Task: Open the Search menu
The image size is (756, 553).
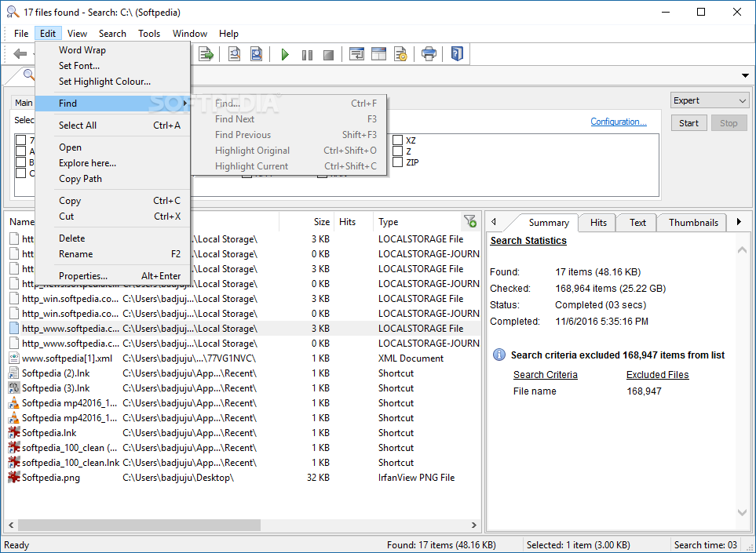Action: pyautogui.click(x=112, y=34)
